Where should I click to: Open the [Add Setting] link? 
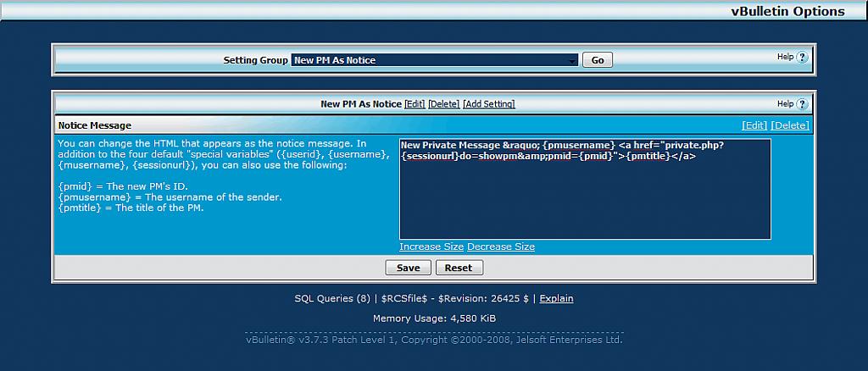[488, 104]
